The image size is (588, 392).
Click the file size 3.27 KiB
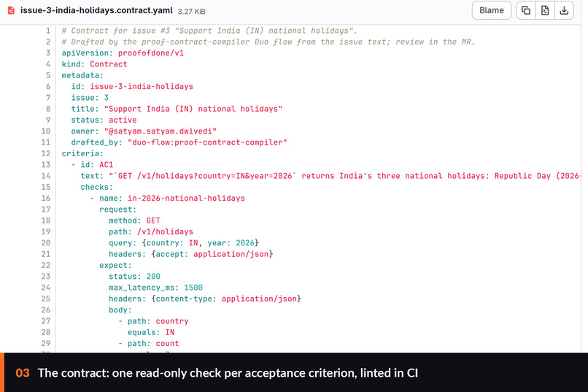pos(191,12)
